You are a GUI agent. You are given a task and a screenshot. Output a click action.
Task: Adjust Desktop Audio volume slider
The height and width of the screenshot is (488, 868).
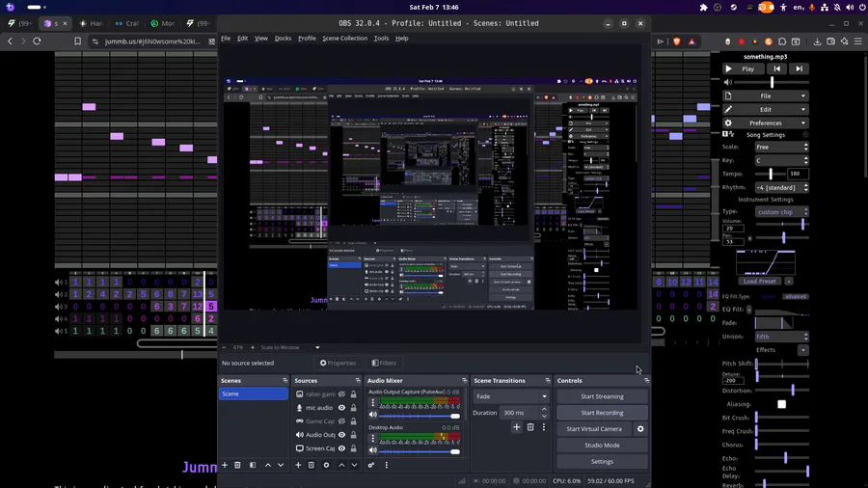point(420,452)
